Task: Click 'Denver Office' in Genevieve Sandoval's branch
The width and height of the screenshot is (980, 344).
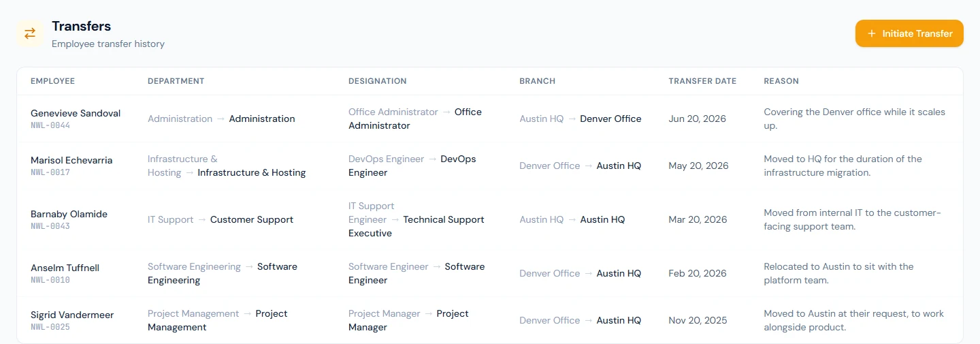Action: pos(610,119)
